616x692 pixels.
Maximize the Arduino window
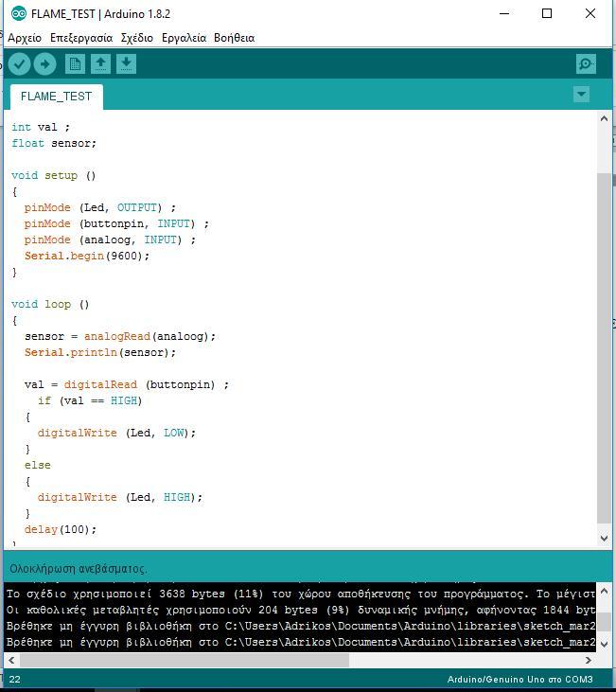[x=547, y=13]
